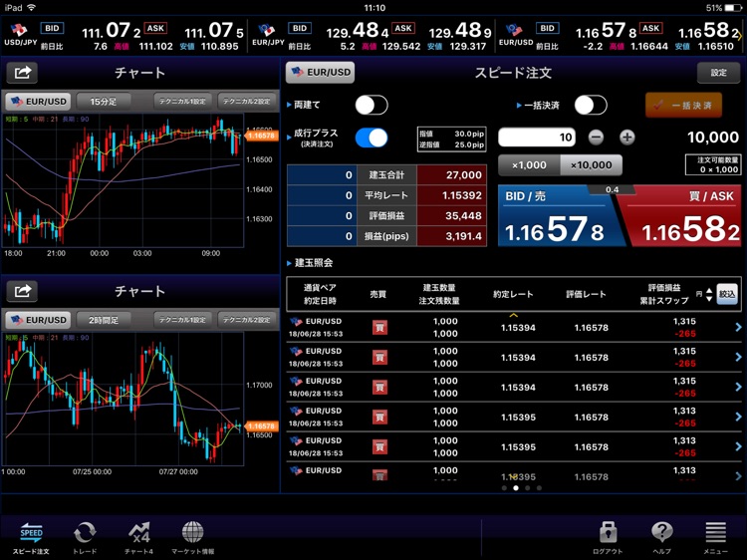Open the Help question mark icon

661,538
